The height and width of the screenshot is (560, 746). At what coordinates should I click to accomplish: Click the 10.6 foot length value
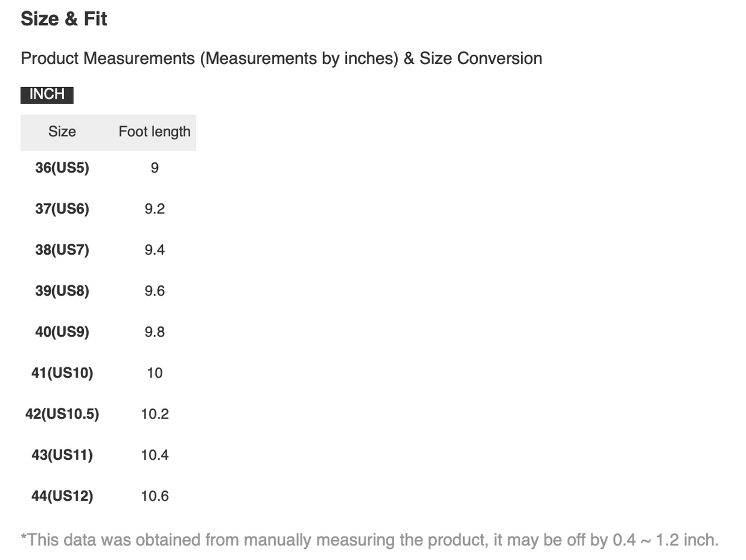click(x=155, y=497)
